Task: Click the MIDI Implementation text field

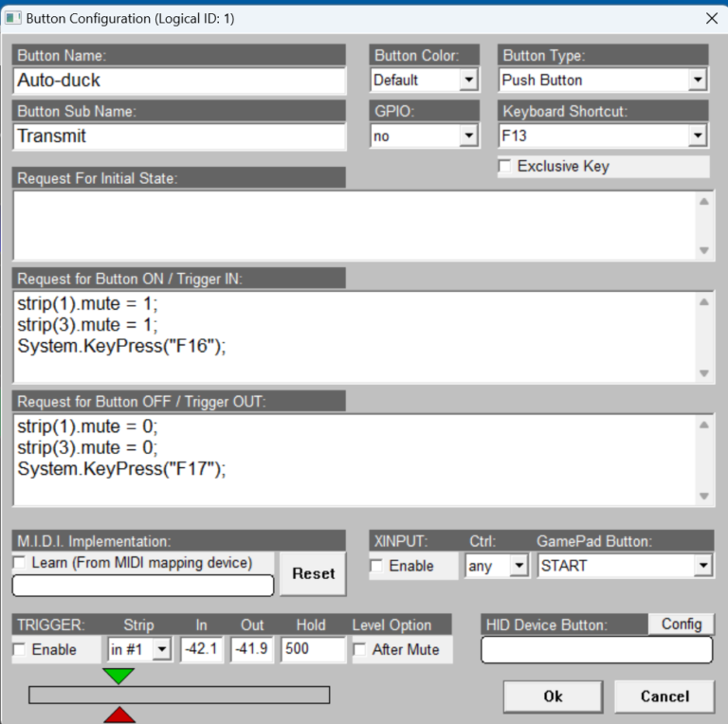Action: tap(143, 586)
